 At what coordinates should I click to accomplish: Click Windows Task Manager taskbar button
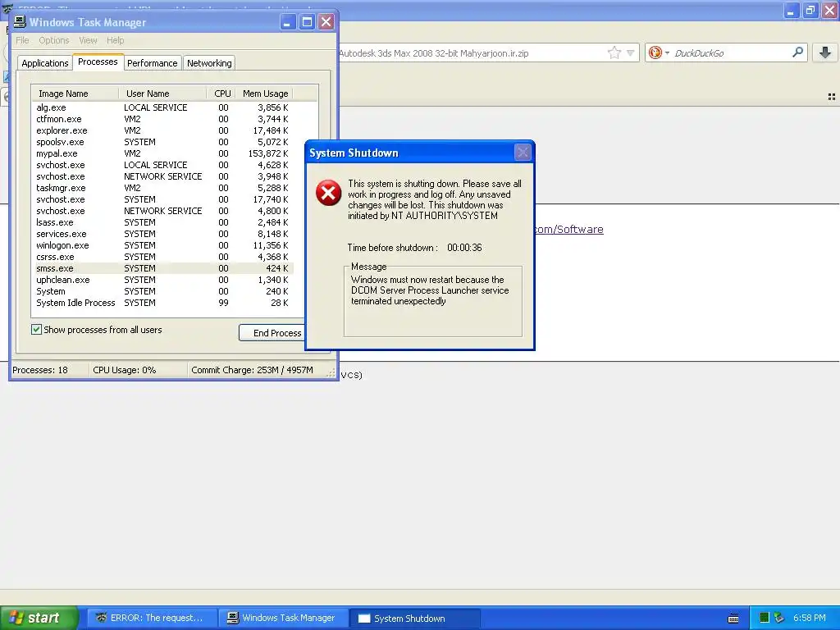coord(284,619)
